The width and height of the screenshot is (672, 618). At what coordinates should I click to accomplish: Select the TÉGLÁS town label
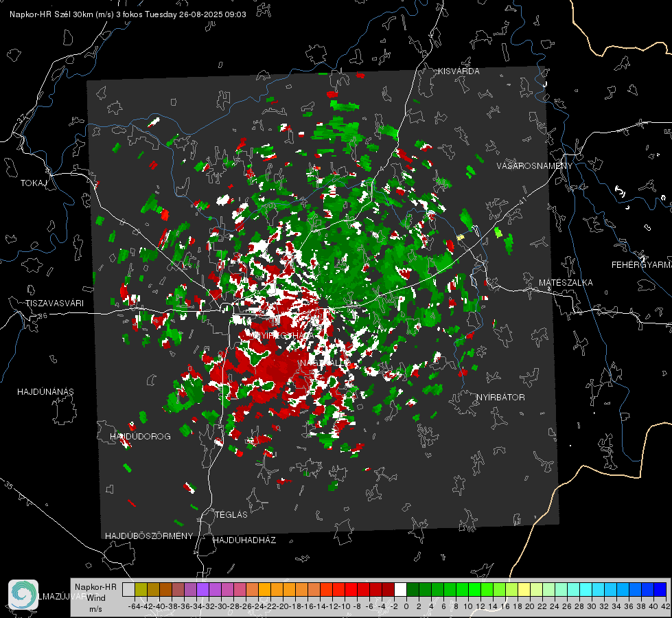tap(231, 515)
